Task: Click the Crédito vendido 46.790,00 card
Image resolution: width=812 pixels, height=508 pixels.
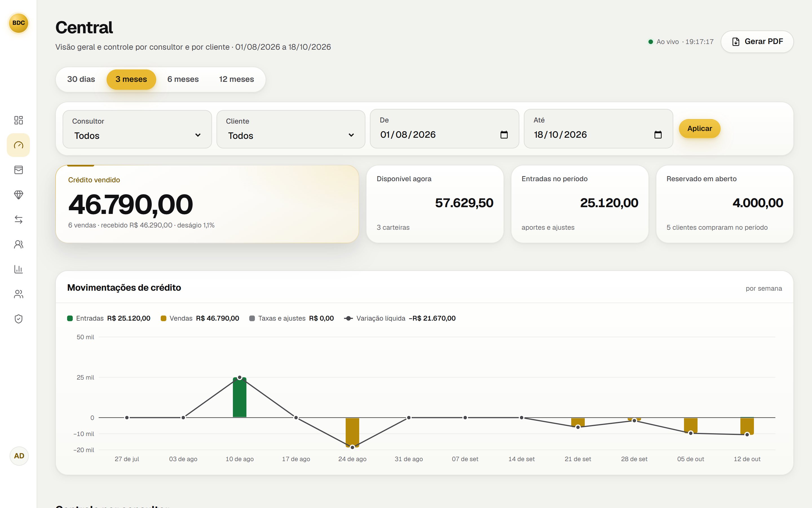Action: 207,204
